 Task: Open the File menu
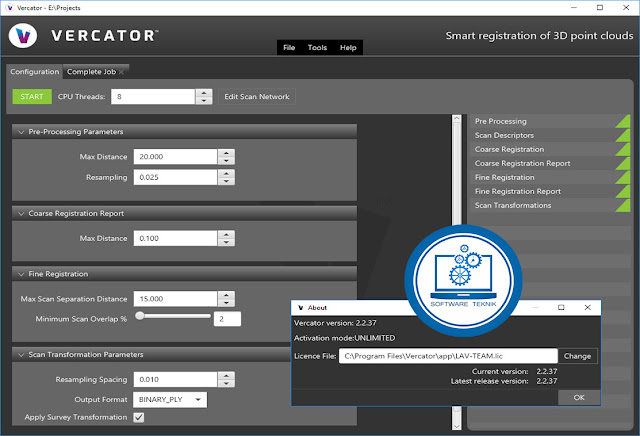coord(289,47)
